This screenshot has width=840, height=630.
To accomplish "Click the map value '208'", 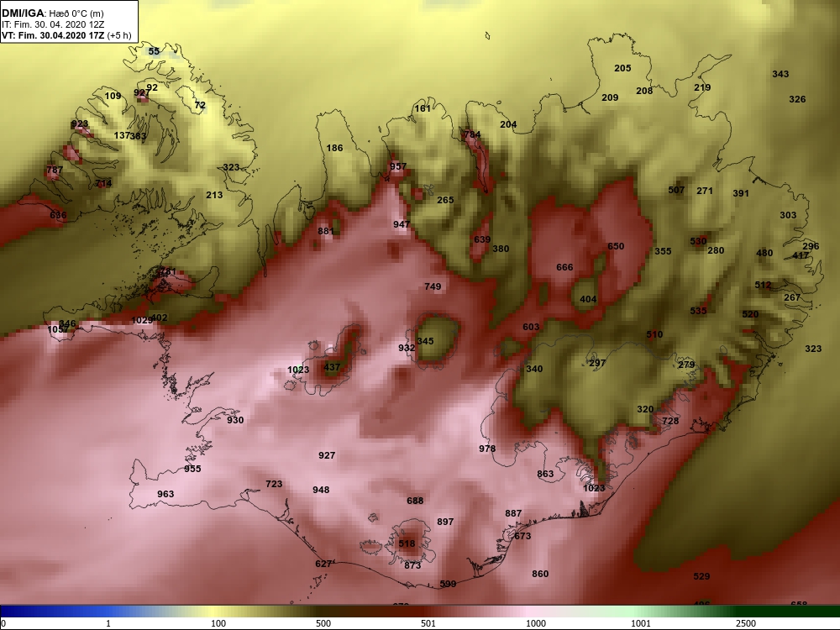I will (x=644, y=91).
